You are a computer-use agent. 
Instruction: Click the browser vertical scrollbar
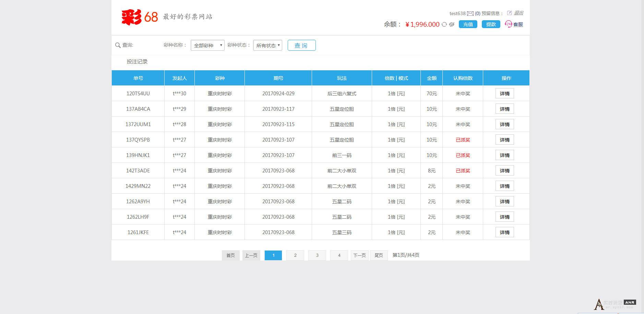tap(642, 157)
